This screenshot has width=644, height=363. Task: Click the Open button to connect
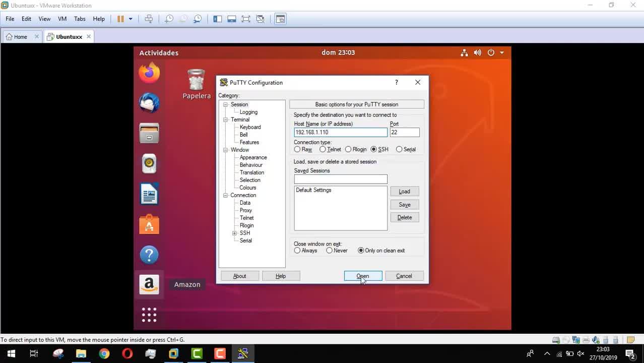coord(363,276)
